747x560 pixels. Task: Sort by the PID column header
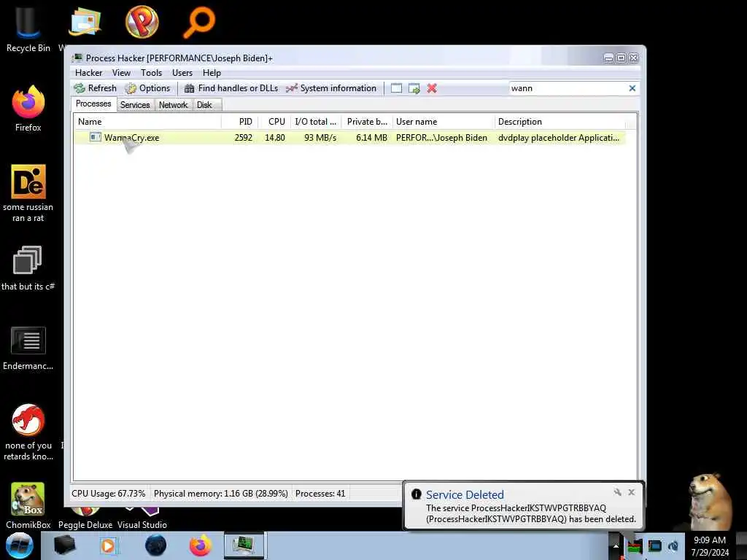tap(240, 122)
